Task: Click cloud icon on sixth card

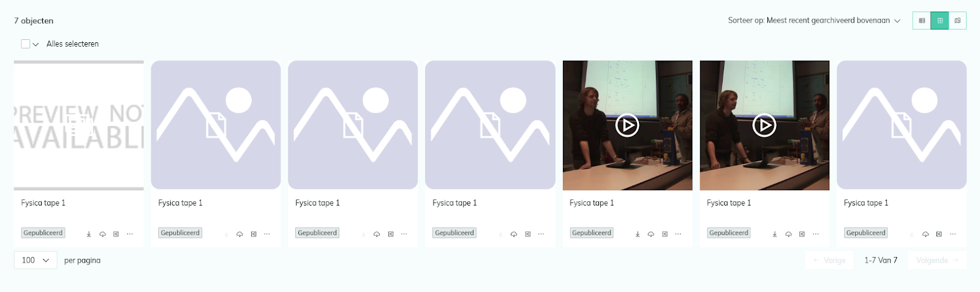Action: 788,234
